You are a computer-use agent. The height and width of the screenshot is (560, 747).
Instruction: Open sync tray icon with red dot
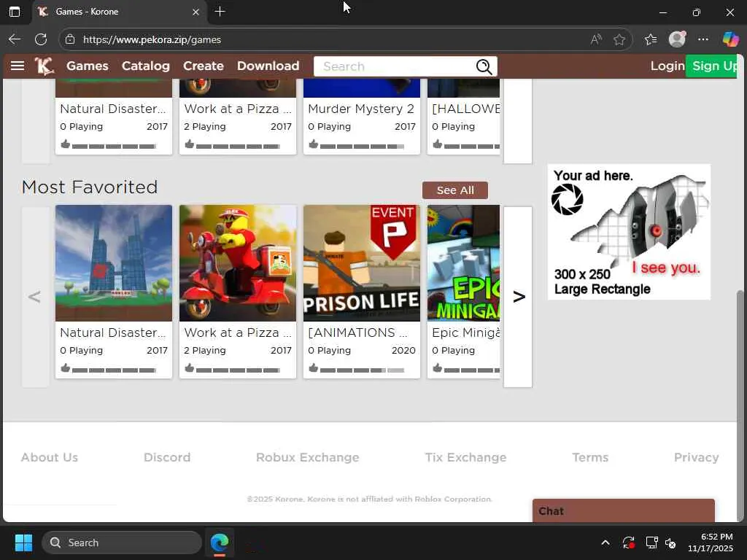(x=628, y=542)
